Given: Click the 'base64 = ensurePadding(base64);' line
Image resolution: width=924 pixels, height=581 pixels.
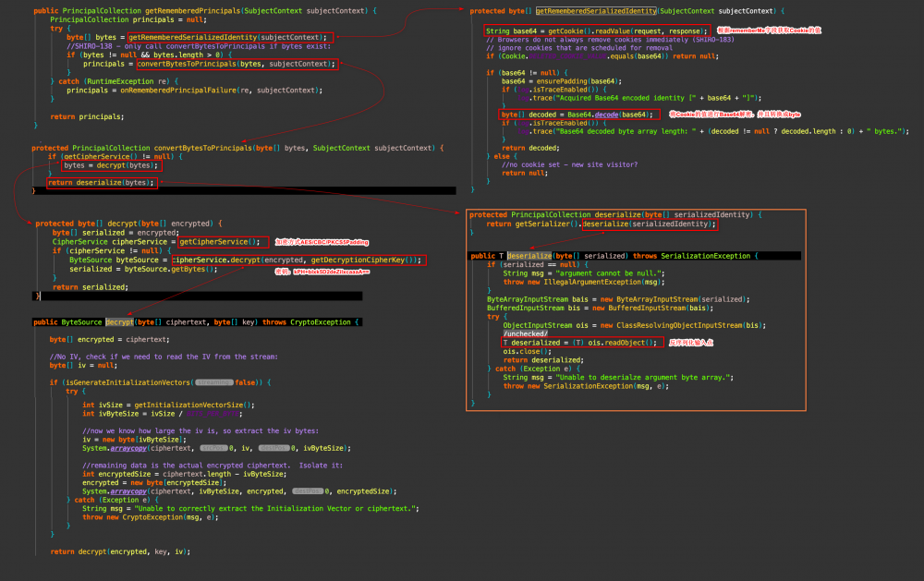Looking at the screenshot, I should point(562,81).
